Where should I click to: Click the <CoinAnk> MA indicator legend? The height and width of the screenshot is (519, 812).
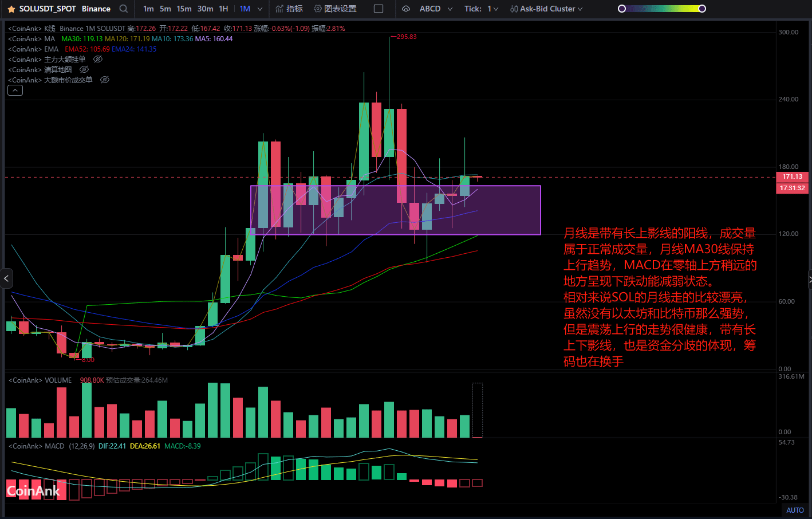coord(31,38)
